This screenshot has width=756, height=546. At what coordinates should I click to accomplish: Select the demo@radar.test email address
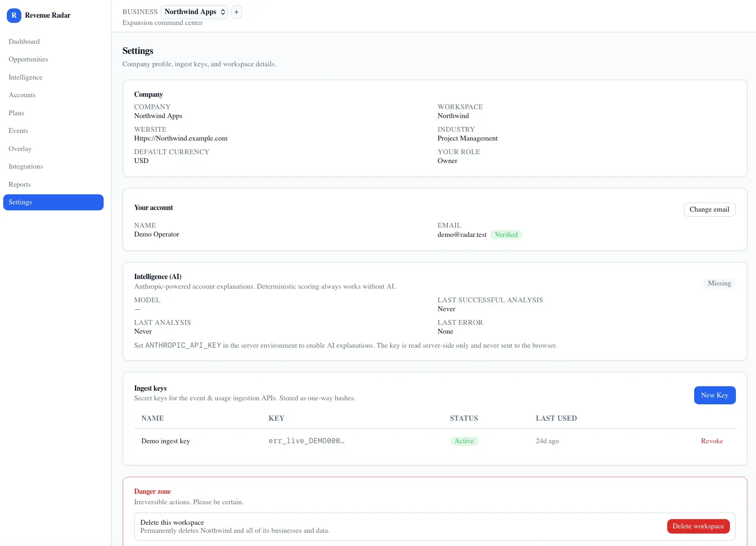462,234
